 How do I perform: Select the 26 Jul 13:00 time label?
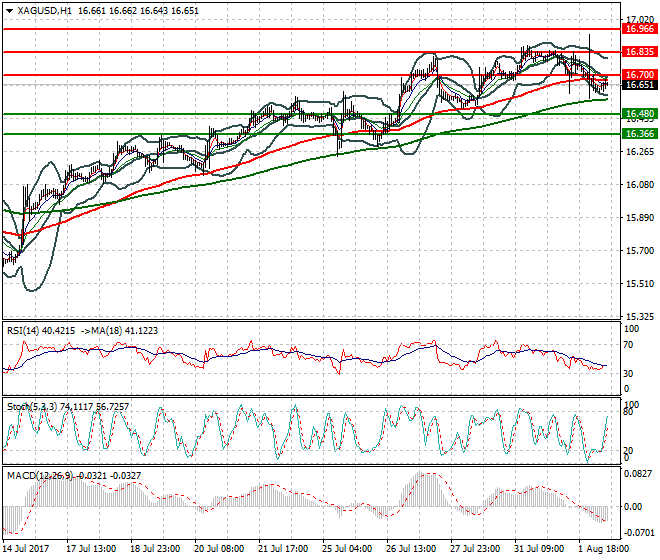click(411, 549)
